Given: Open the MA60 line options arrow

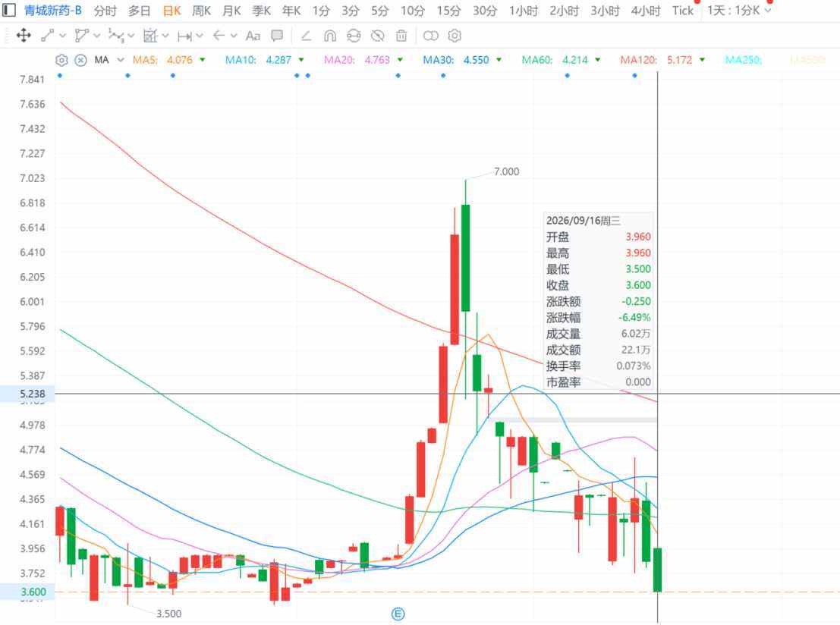Looking at the screenshot, I should point(598,60).
